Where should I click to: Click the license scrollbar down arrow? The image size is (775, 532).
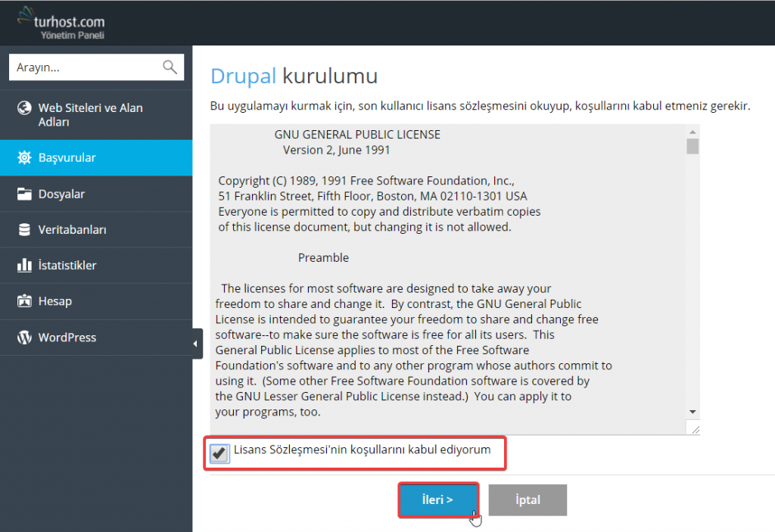click(x=693, y=411)
